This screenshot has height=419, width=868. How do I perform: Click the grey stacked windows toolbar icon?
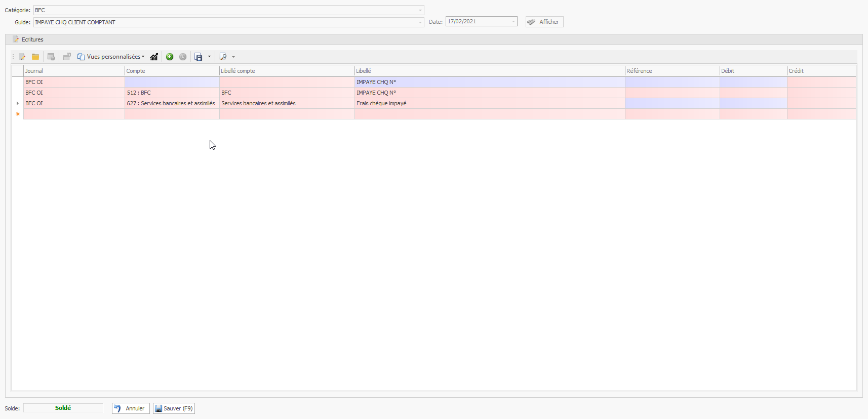pos(67,57)
